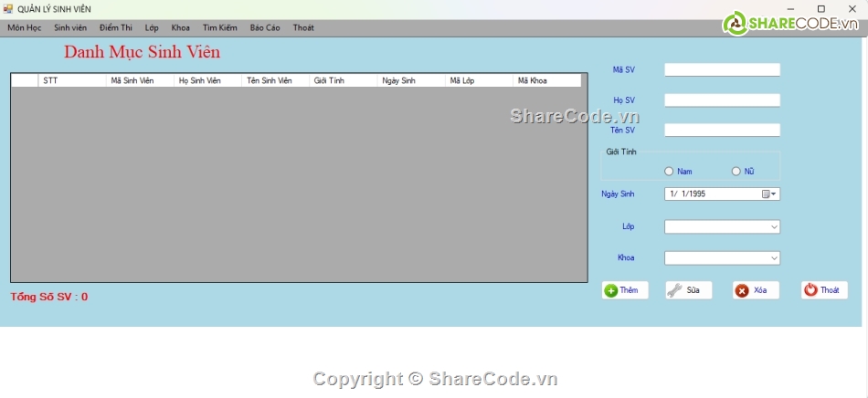
Task: Click the Thoát menu item
Action: pos(303,28)
